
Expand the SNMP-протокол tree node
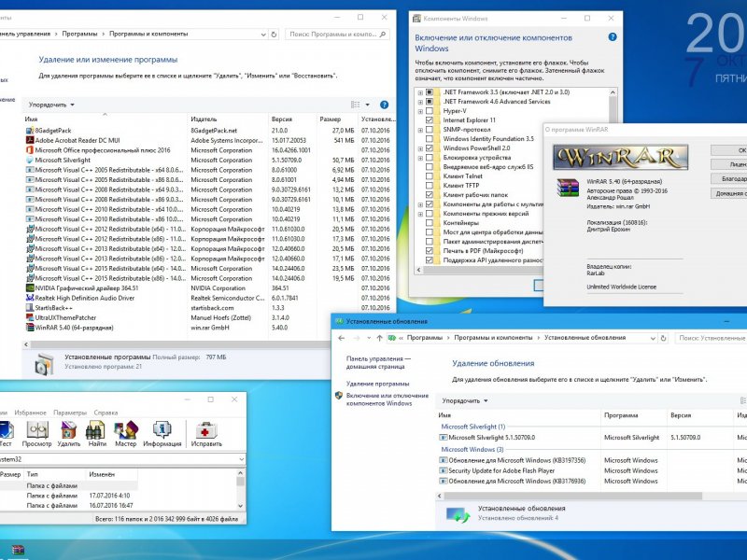420,130
